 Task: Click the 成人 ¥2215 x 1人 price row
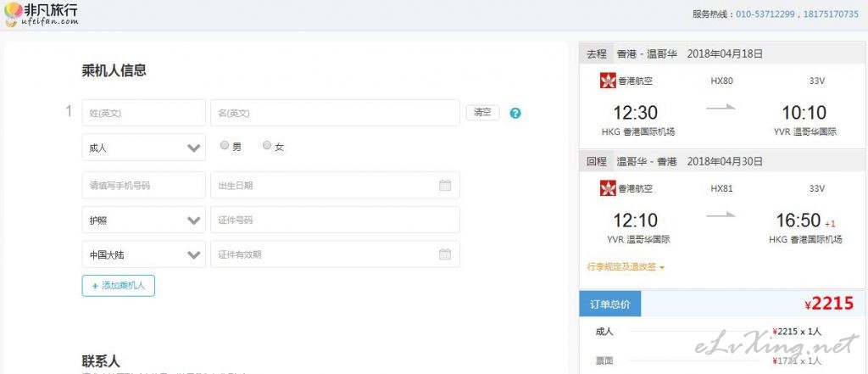pyautogui.click(x=709, y=332)
